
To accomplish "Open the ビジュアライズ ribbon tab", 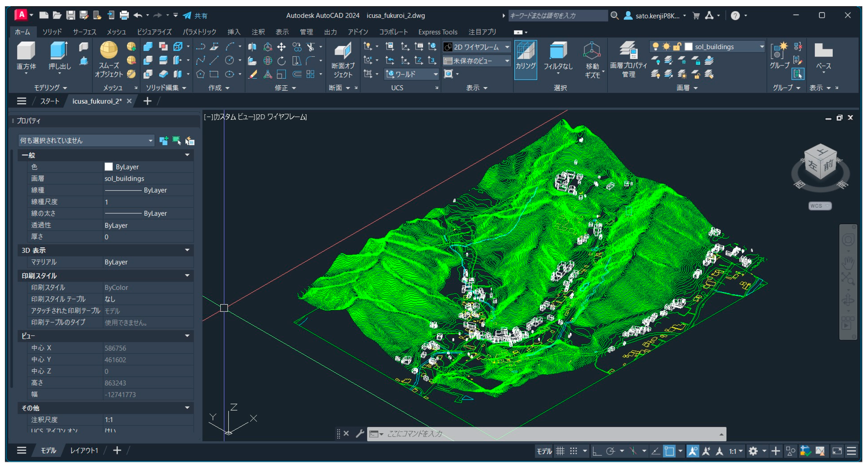I will (154, 32).
